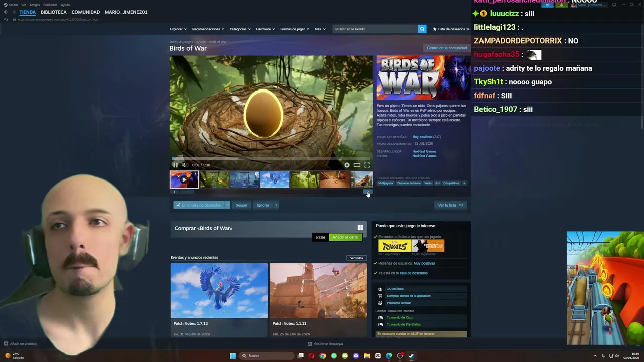Image resolution: width=644 pixels, height=362 pixels.
Task: Open the HexNest Games developer link
Action: click(x=424, y=151)
